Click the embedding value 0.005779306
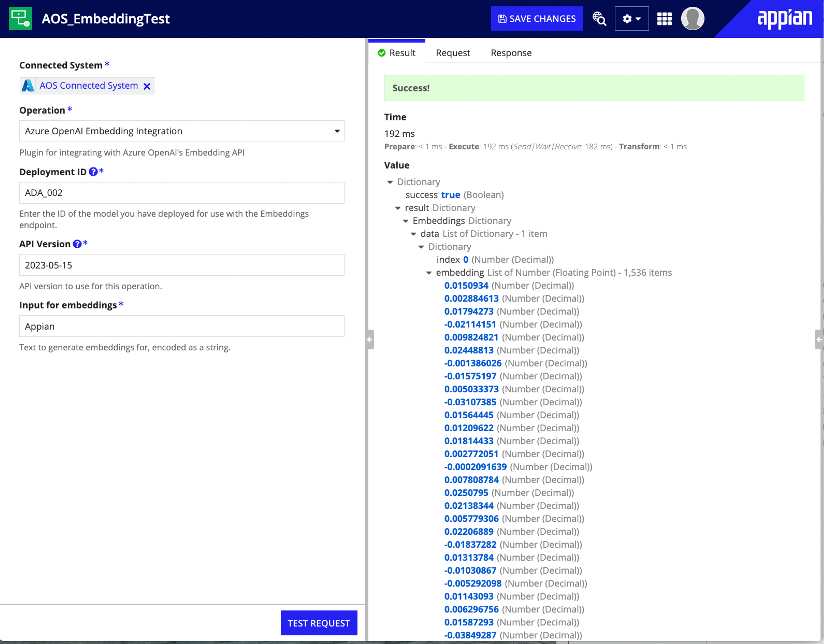 pos(471,519)
